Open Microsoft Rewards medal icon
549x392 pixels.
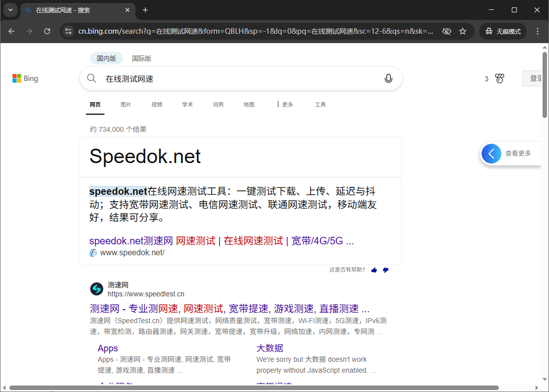pos(499,78)
